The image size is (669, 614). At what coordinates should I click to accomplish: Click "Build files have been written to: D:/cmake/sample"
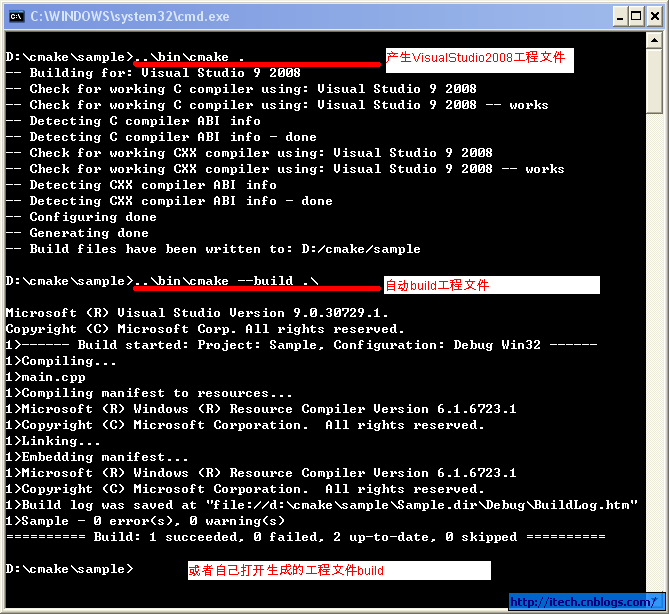(x=225, y=249)
